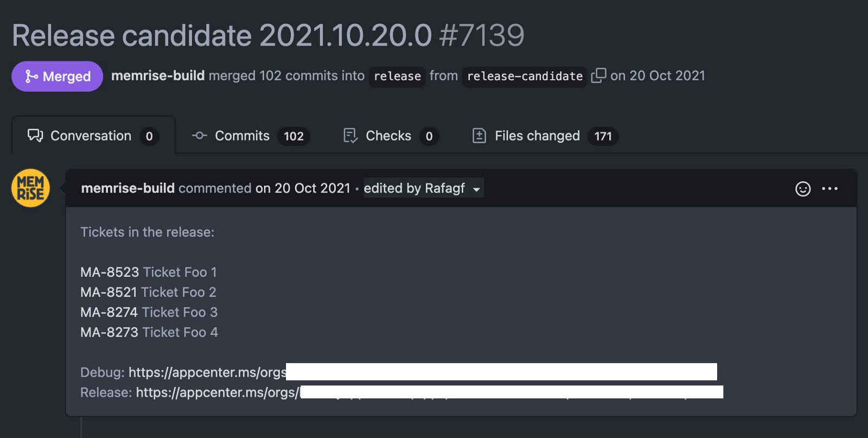Open ticket link MA-8273

click(109, 332)
